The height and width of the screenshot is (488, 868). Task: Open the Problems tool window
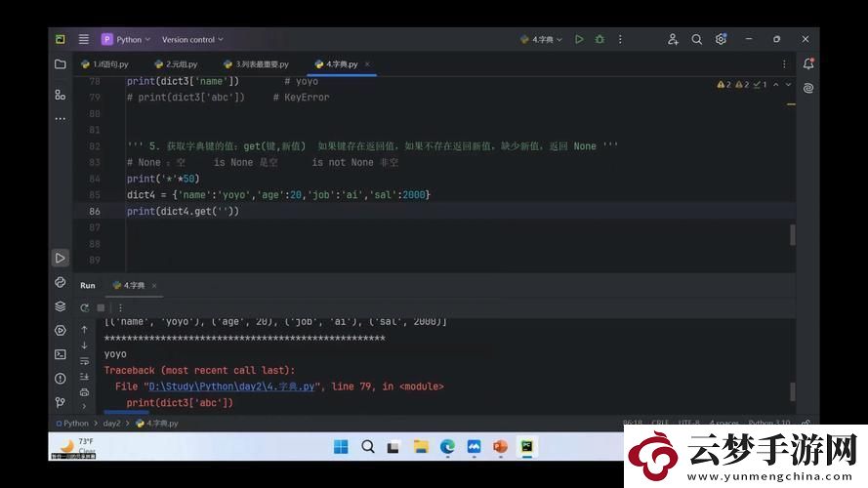[61, 379]
